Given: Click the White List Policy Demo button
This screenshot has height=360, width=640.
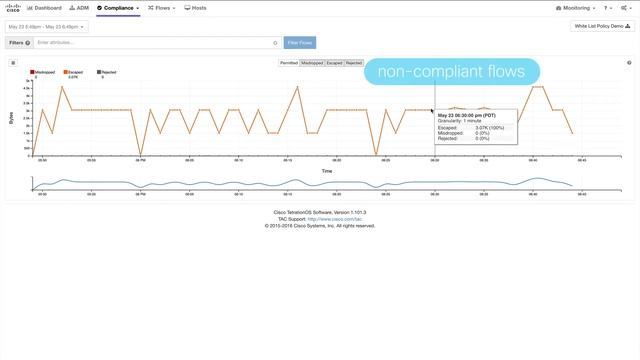Looking at the screenshot, I should pos(602,26).
